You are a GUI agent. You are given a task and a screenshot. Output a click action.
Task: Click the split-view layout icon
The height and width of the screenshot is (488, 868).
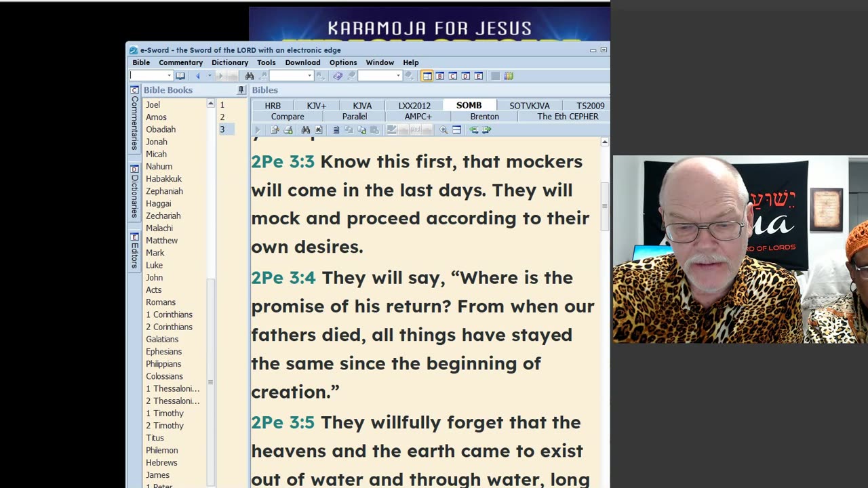[x=457, y=129]
